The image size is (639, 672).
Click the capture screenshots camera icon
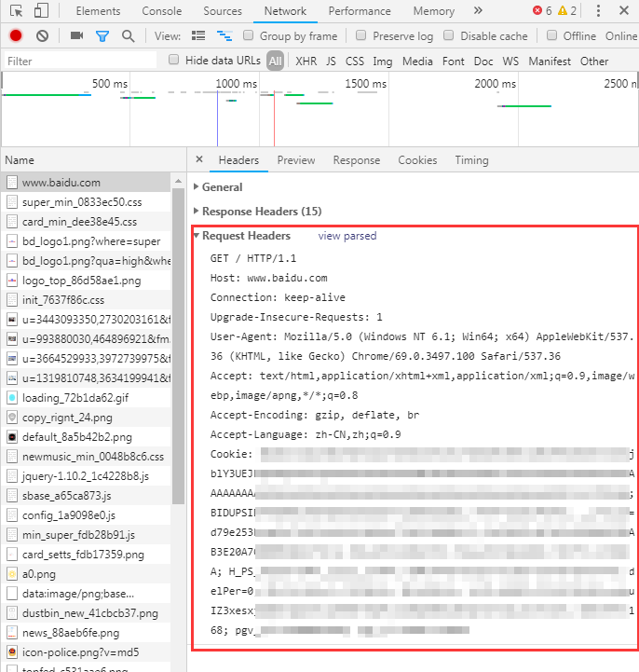(76, 36)
